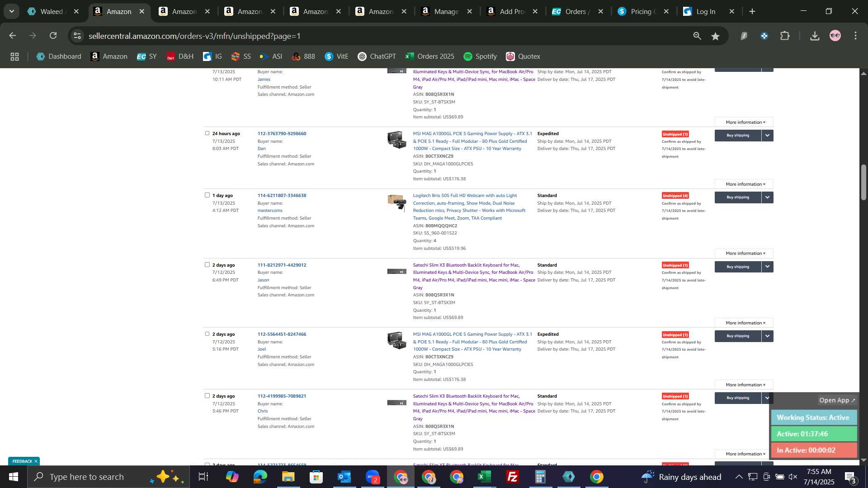Switch to the Pricing browser tab
Screen dimensions: 868x488
643,12
